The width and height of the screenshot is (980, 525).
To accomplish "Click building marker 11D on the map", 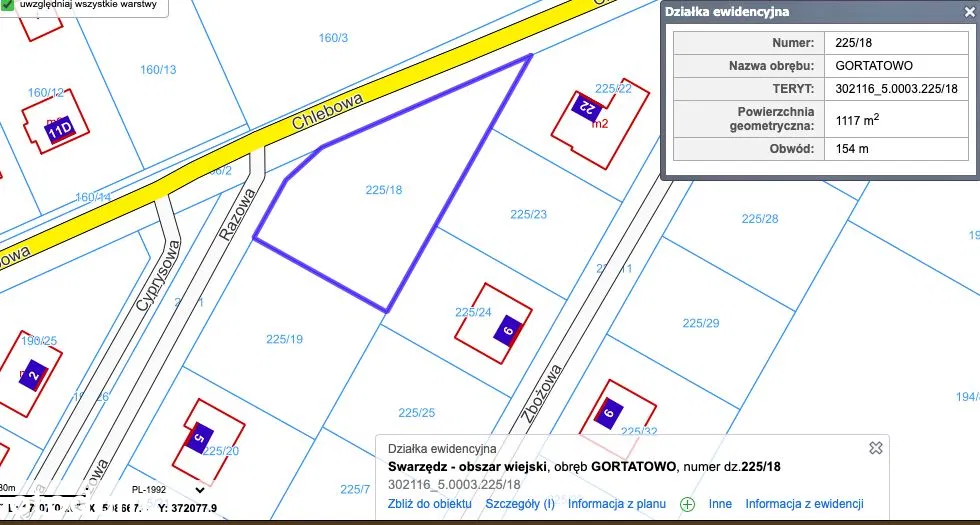I will tap(60, 130).
